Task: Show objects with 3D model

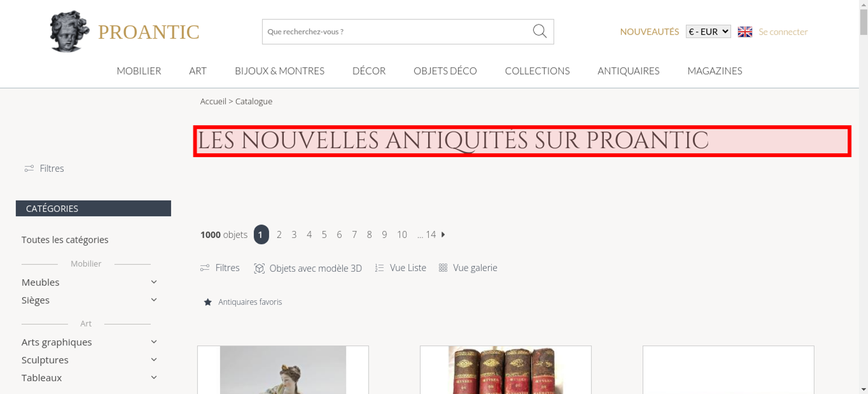Action: pos(308,268)
